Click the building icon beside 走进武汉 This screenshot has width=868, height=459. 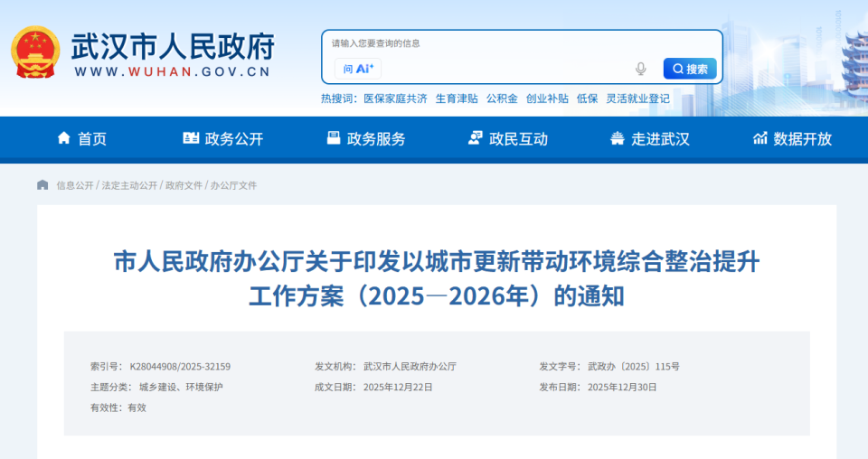pyautogui.click(x=618, y=138)
